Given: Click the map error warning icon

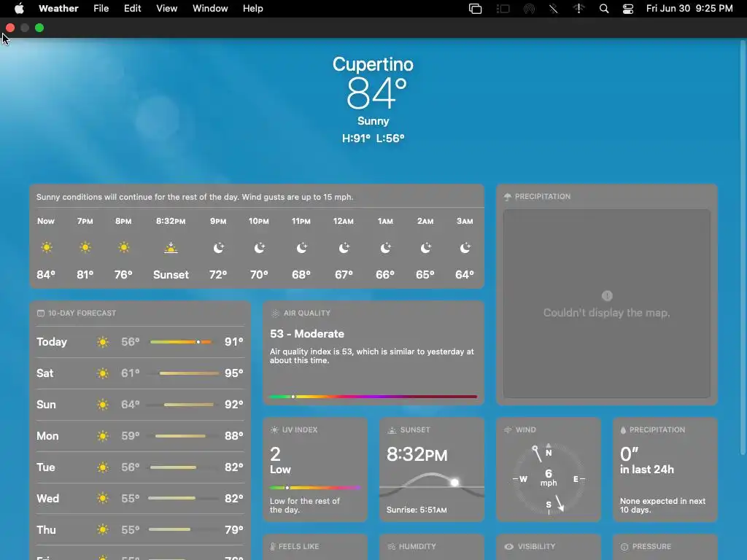Looking at the screenshot, I should [606, 296].
